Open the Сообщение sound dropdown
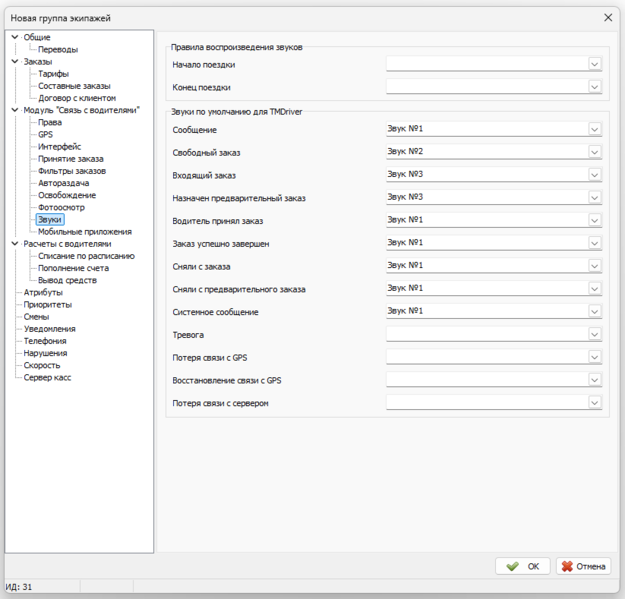 tap(595, 129)
